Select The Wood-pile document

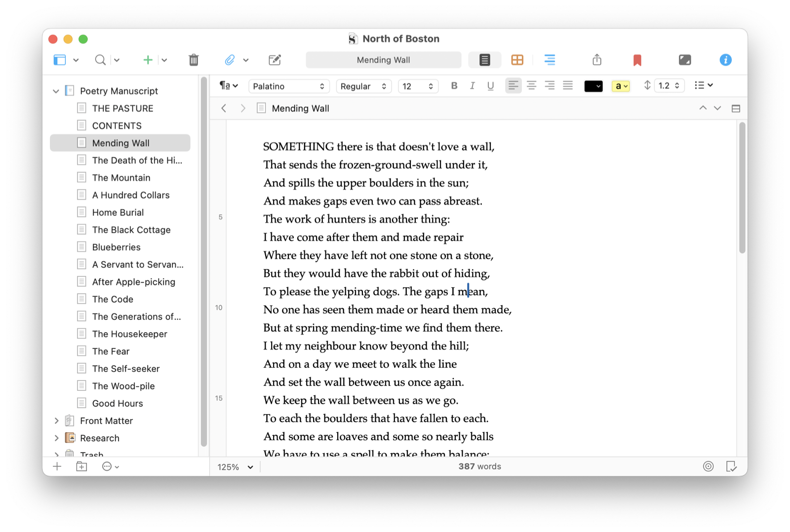pos(123,386)
